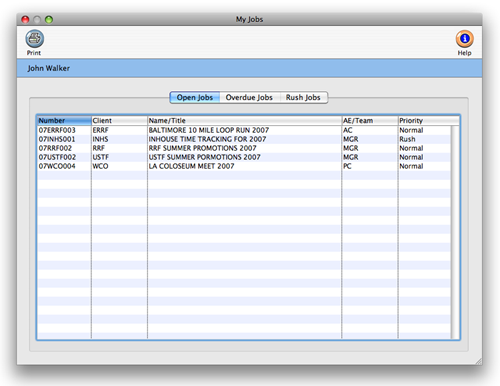Click the job list vertical scrollbar
Viewport: 500px width, 386px height.
click(455, 232)
